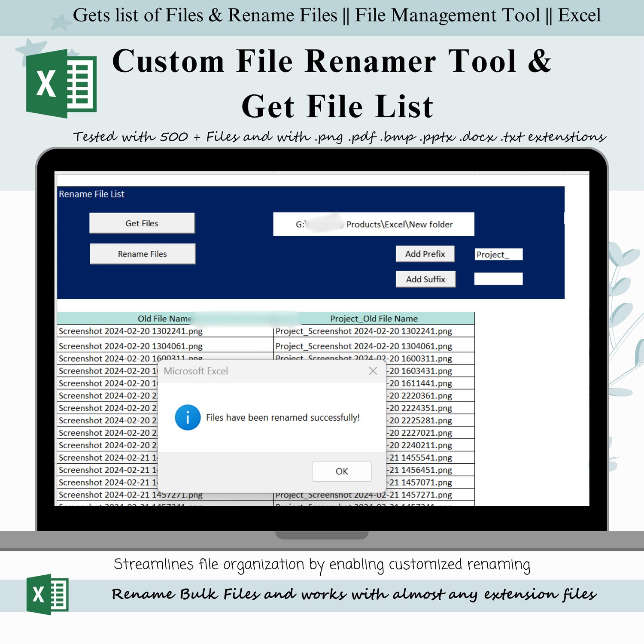Select cell Screenshot 2024-02-20 1302241.png
This screenshot has width=644, height=644.
165,331
